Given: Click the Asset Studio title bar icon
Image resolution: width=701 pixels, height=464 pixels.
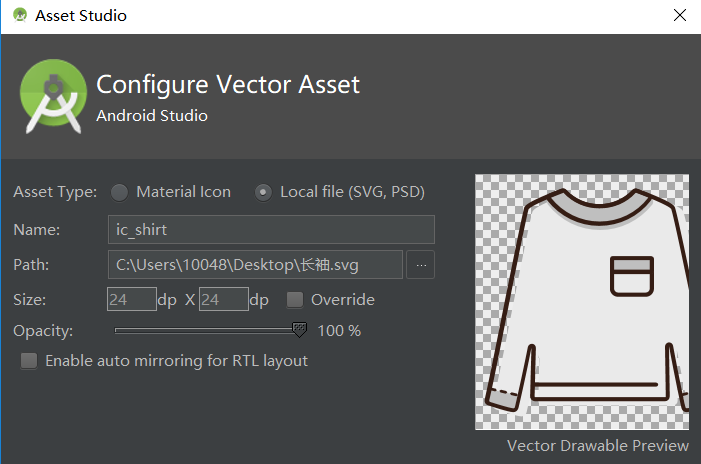Looking at the screenshot, I should coord(20,15).
